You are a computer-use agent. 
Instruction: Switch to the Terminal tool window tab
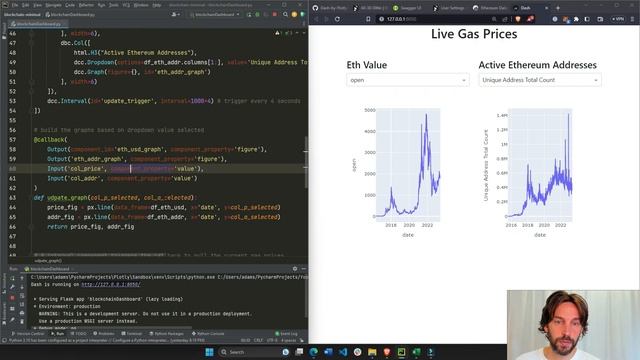tap(131, 334)
